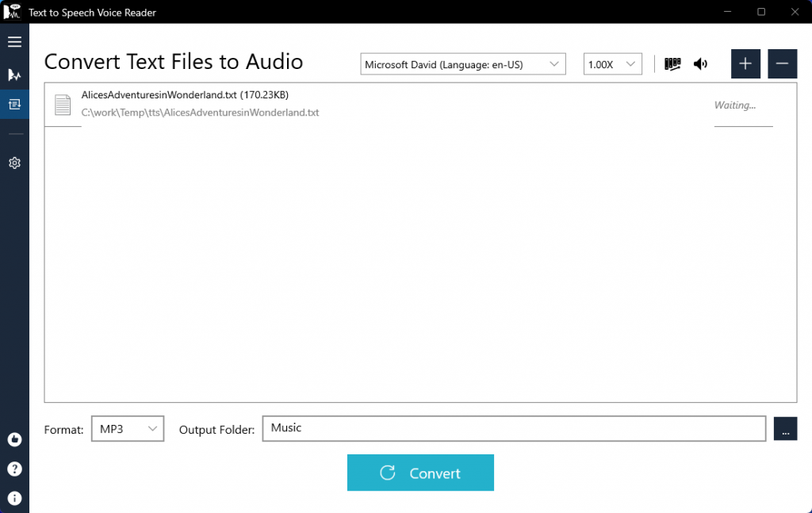Click the speaker volume icon
This screenshot has width=812, height=513.
pos(700,64)
